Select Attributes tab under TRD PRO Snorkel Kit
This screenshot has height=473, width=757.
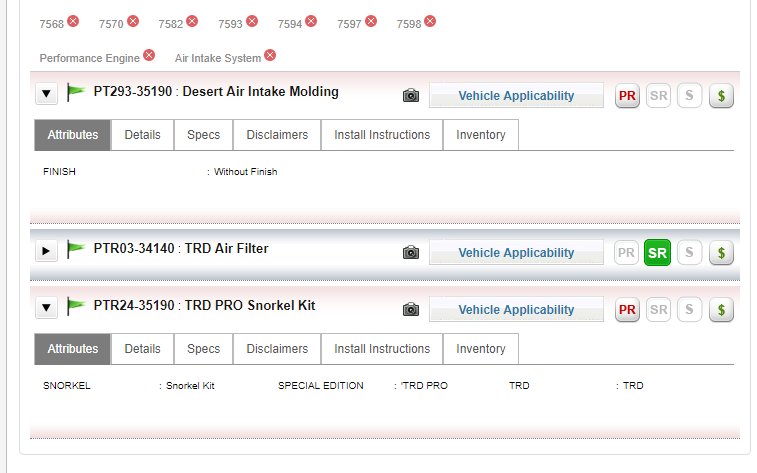72,348
